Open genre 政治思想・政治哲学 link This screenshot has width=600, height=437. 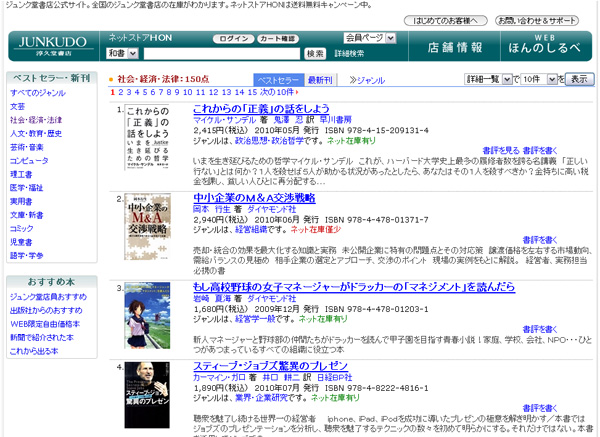(269, 141)
